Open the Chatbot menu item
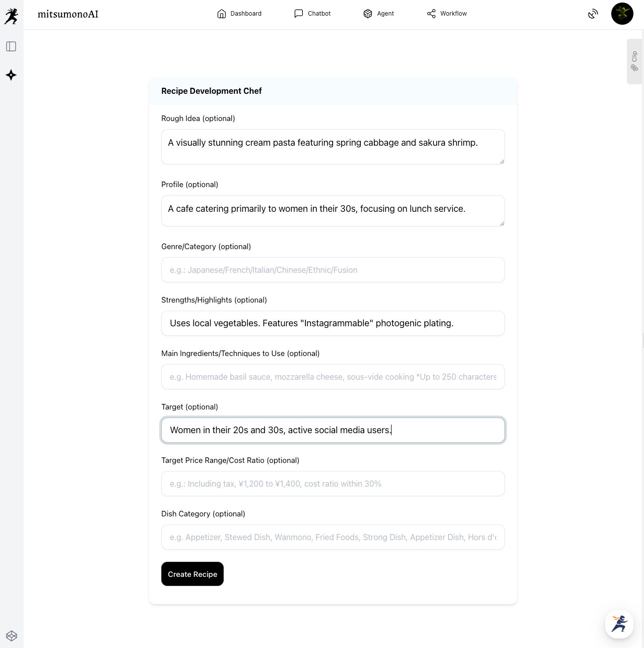 (x=312, y=14)
